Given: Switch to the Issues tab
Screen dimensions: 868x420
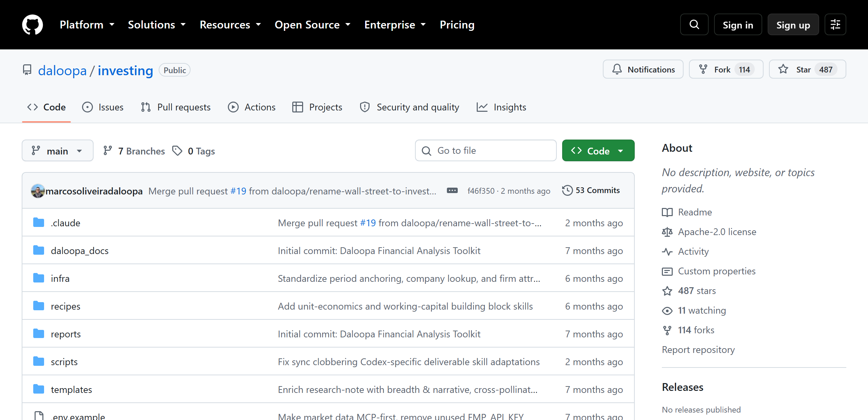Looking at the screenshot, I should coord(103,107).
